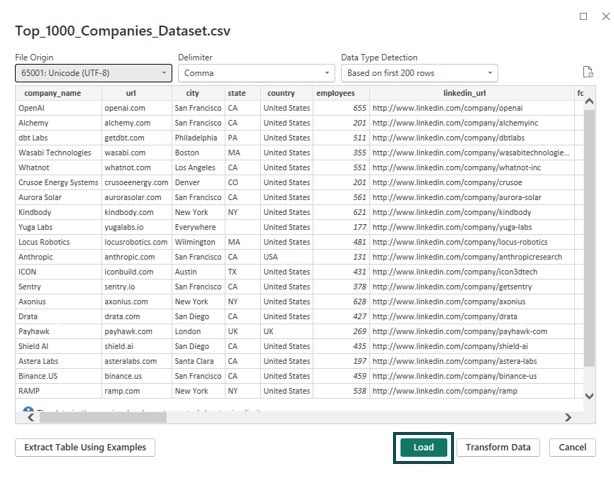This screenshot has width=614, height=477.
Task: Click the Locus Robotics cell
Action: pyautogui.click(x=59, y=242)
